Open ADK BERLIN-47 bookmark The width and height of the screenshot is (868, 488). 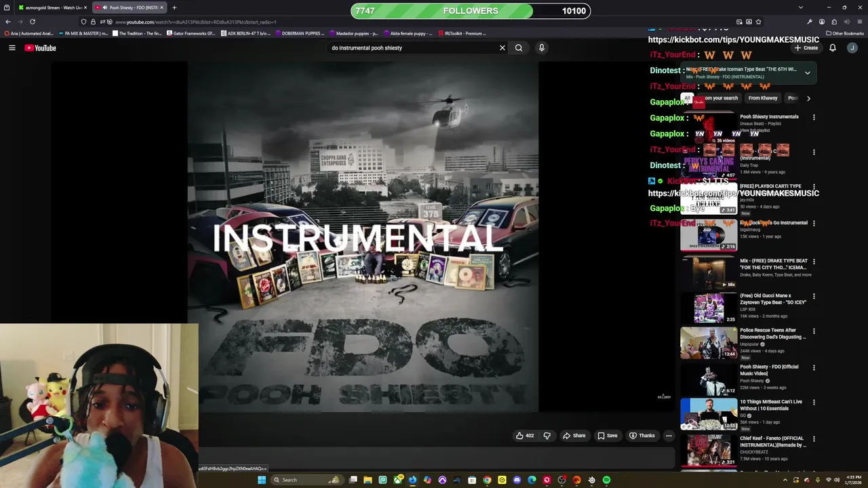tap(245, 33)
